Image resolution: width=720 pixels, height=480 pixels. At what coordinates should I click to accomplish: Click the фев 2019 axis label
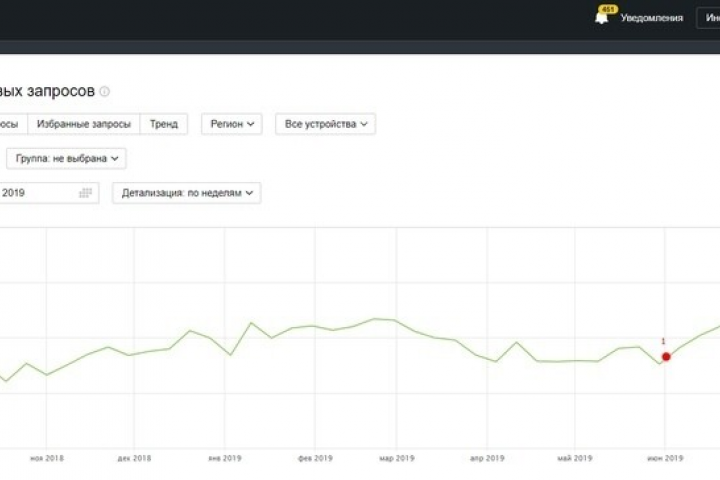(x=315, y=458)
